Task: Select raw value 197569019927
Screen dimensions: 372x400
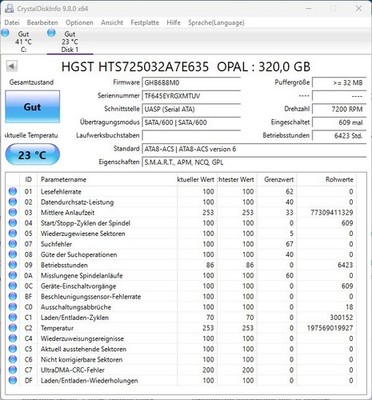Action: click(330, 328)
